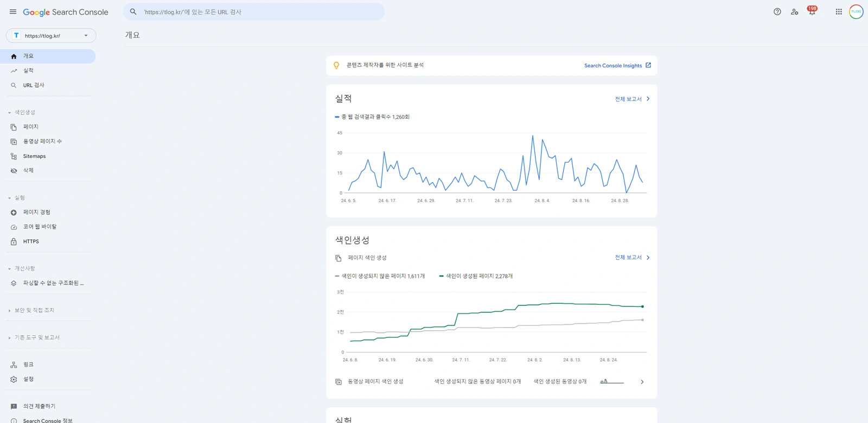Click the user management icon
This screenshot has width=868, height=423.
point(794,12)
